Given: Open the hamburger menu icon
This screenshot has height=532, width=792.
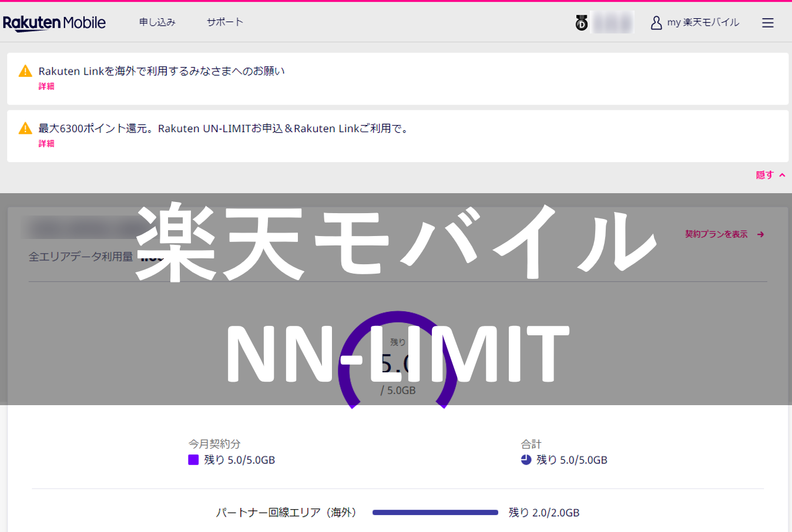Looking at the screenshot, I should click(x=767, y=23).
